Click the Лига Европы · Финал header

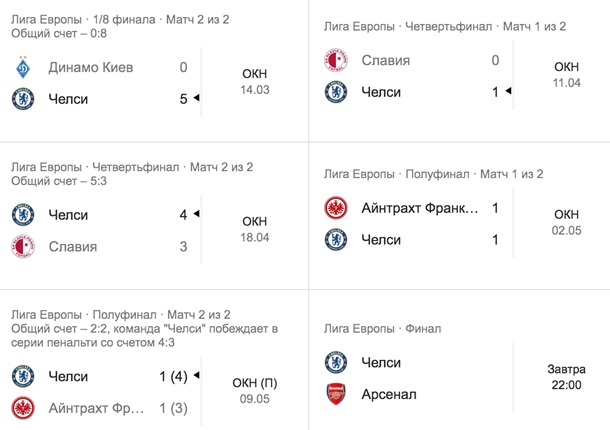pos(384,328)
